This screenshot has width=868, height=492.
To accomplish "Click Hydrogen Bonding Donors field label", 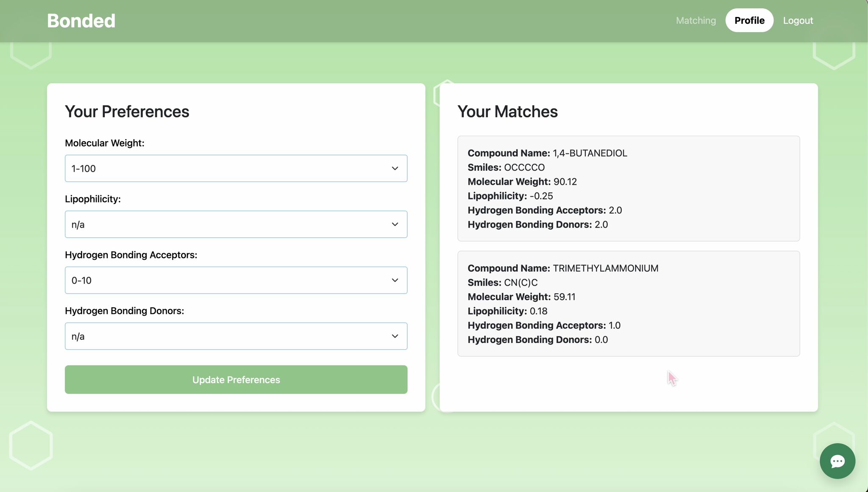I will pos(125,311).
